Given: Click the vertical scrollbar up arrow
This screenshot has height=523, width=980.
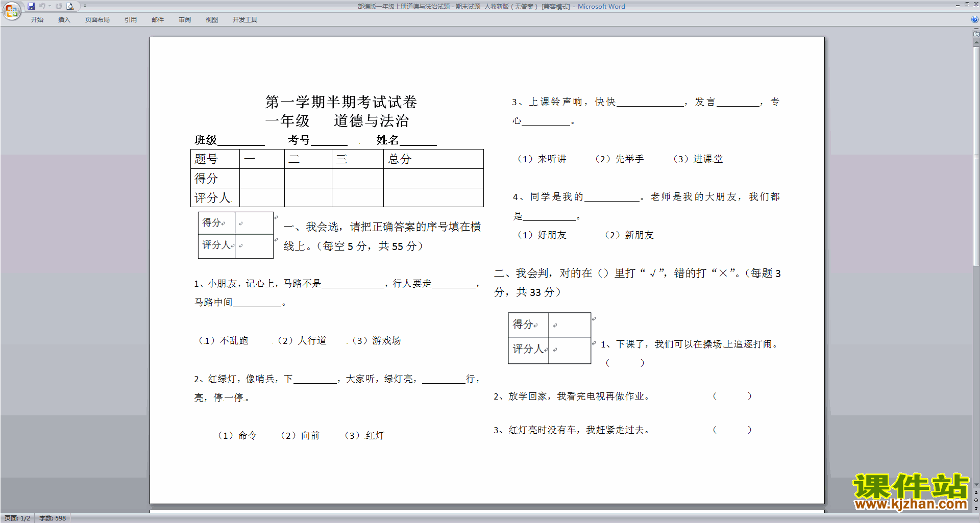Looking at the screenshot, I should pyautogui.click(x=976, y=42).
